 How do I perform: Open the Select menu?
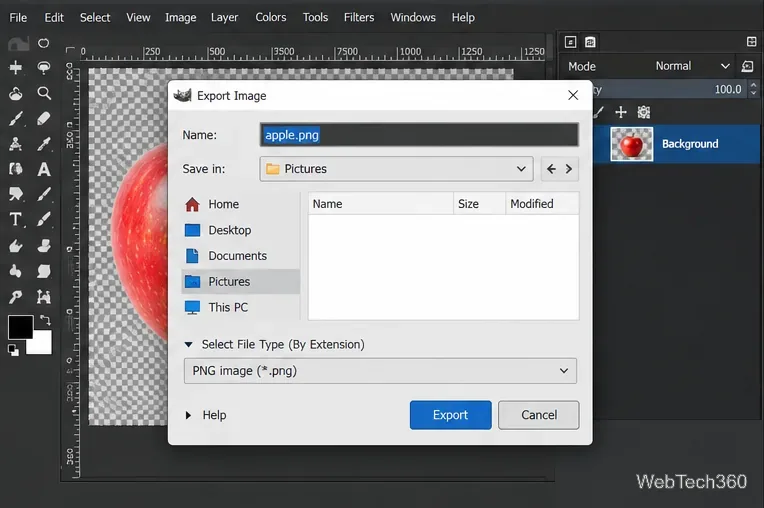point(95,18)
